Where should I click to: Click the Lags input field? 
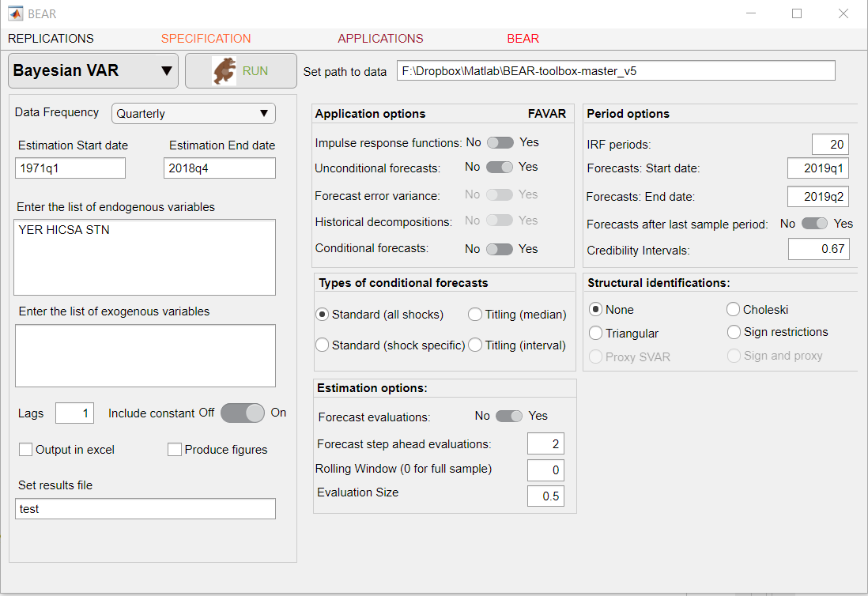click(75, 413)
